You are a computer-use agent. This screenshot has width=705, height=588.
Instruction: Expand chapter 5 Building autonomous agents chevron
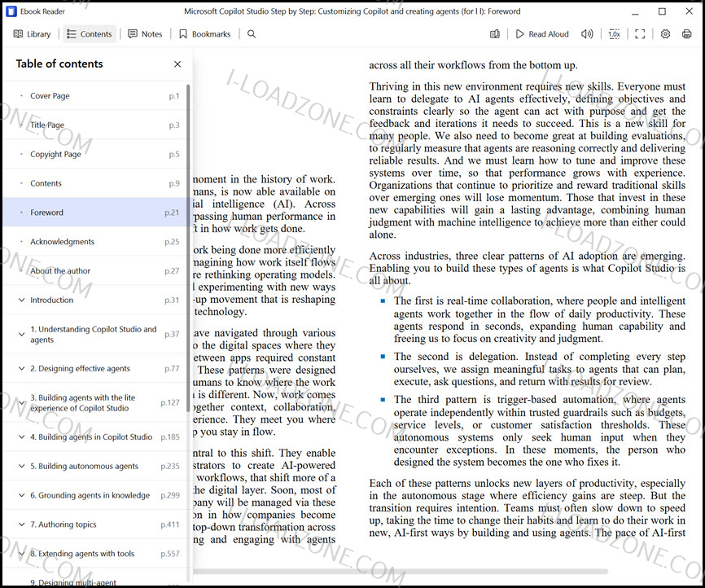(x=21, y=466)
